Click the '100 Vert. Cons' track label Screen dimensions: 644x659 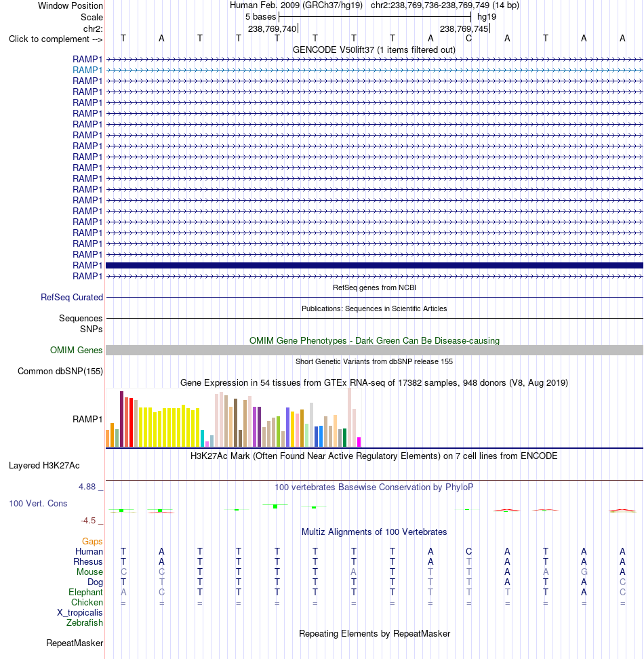[38, 503]
